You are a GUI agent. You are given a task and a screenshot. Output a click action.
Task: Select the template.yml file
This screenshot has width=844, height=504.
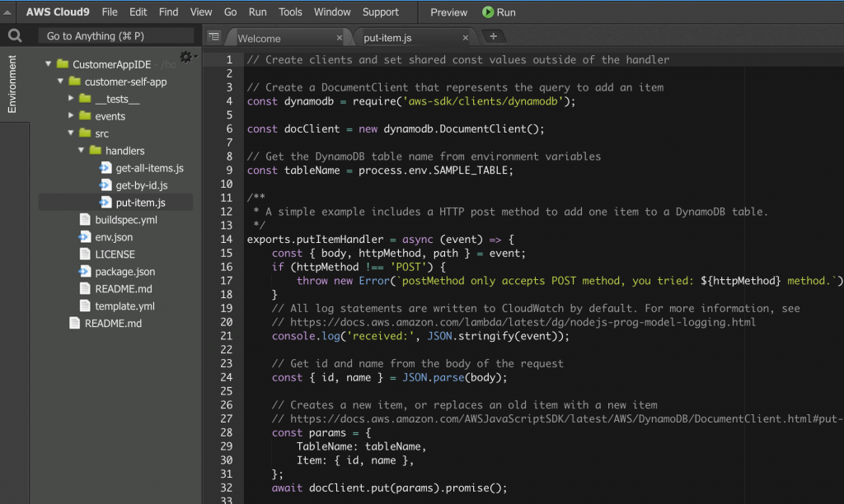(x=124, y=306)
